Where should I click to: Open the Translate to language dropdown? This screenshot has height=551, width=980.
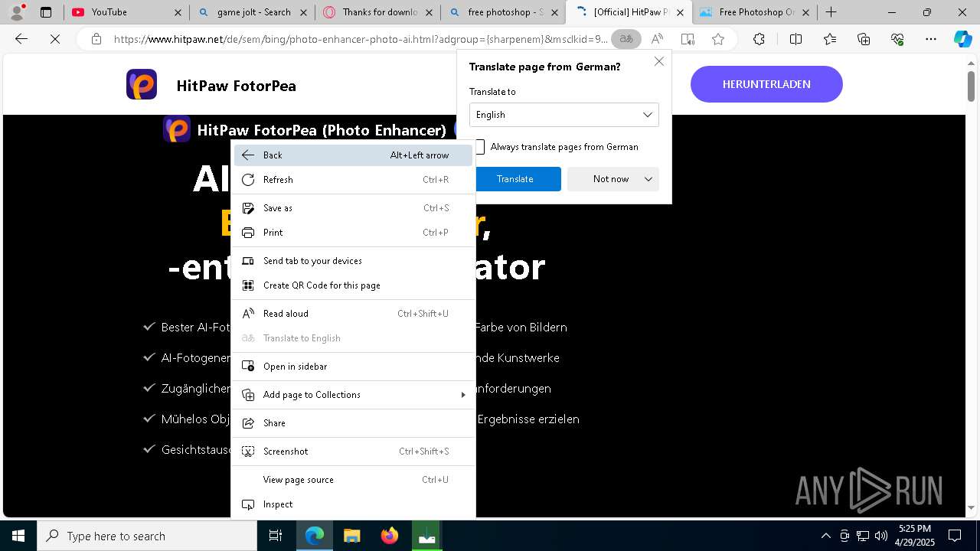pyautogui.click(x=564, y=115)
